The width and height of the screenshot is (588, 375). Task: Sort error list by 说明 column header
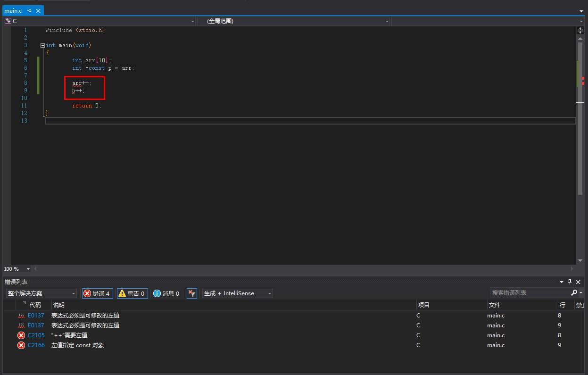point(59,305)
